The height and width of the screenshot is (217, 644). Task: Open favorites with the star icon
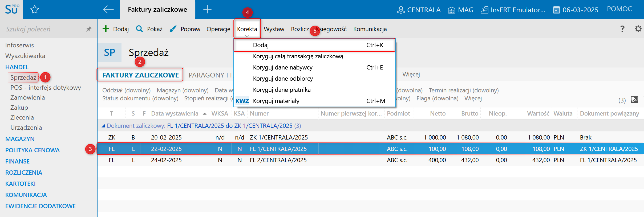point(35,10)
